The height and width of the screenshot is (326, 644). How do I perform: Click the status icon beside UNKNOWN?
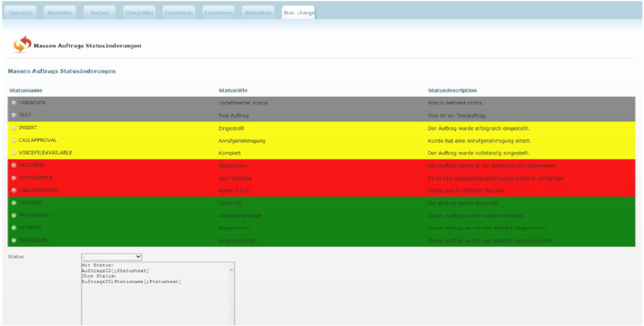point(13,103)
